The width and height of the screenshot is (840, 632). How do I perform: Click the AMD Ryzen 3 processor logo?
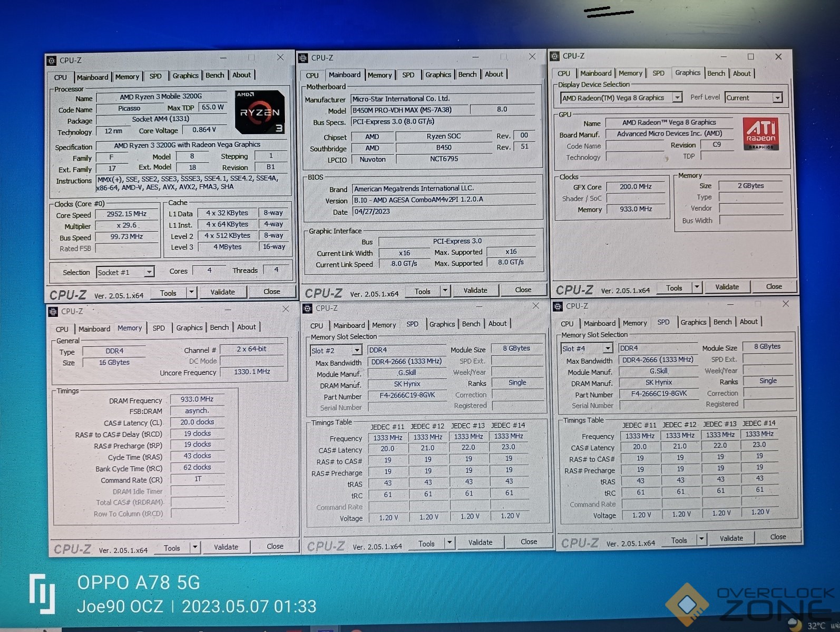point(260,112)
